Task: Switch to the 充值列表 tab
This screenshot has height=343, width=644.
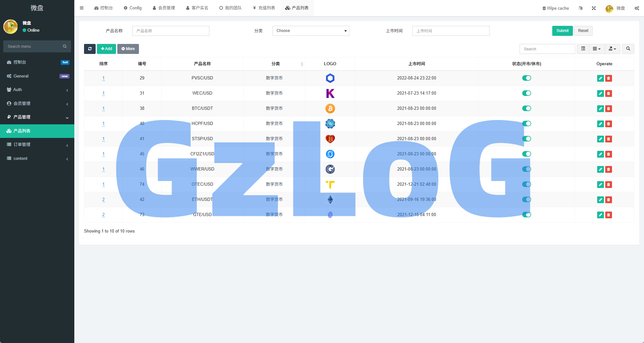Action: tap(264, 8)
